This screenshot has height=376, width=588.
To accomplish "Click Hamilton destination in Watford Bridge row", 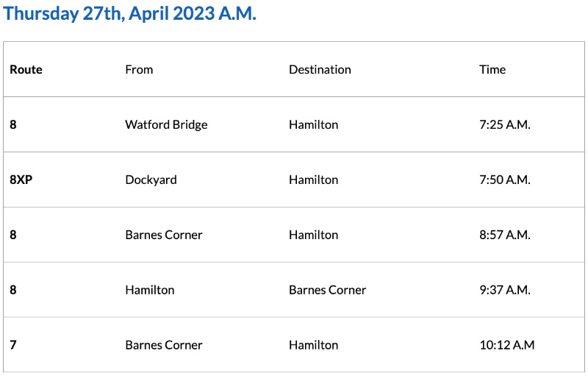I will point(313,125).
